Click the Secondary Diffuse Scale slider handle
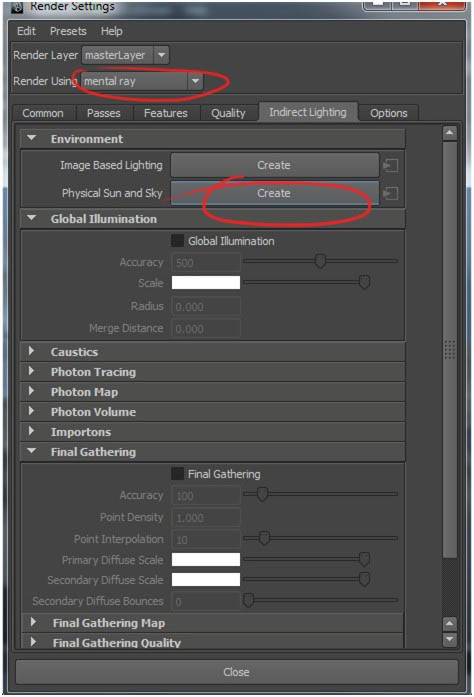Image resolution: width=474 pixels, height=697 pixels. point(364,579)
